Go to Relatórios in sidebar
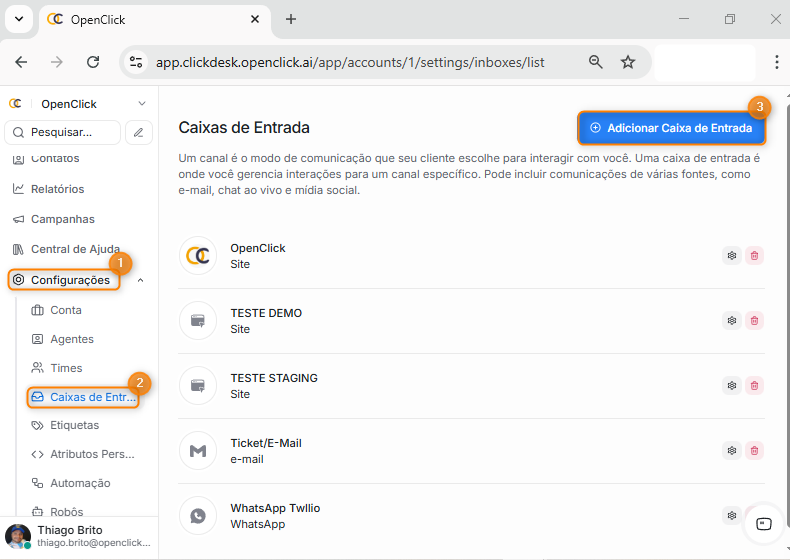Image resolution: width=790 pixels, height=560 pixels. click(57, 189)
